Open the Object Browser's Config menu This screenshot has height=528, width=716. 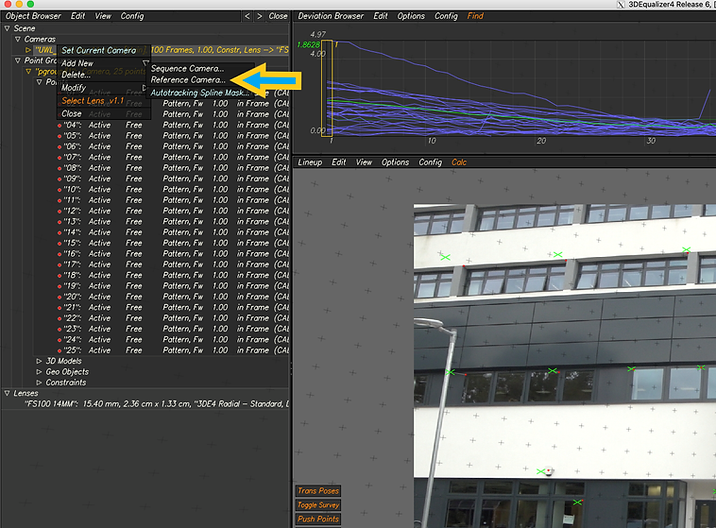pyautogui.click(x=132, y=16)
